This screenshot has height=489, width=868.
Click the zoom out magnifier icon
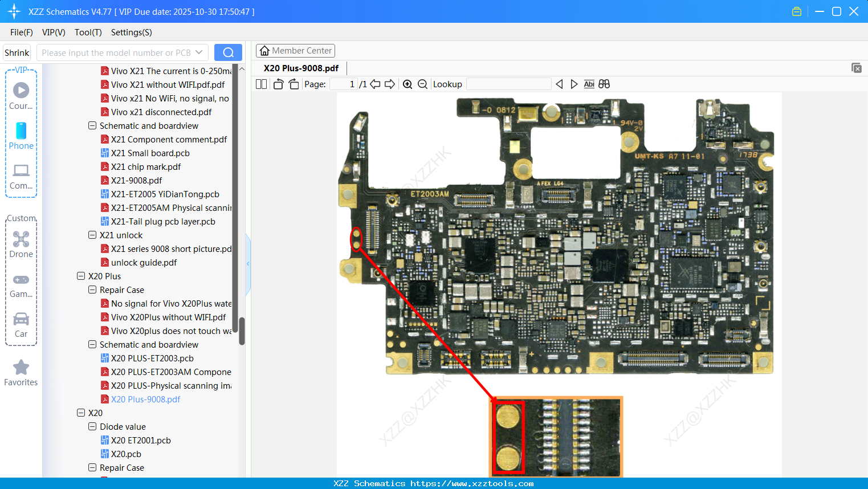422,84
